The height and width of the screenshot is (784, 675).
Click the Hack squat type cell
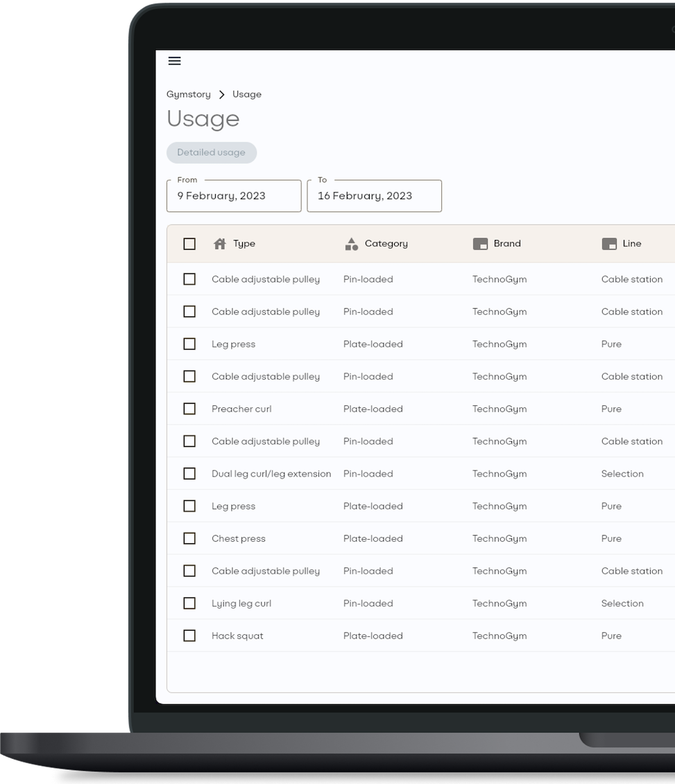[237, 636]
